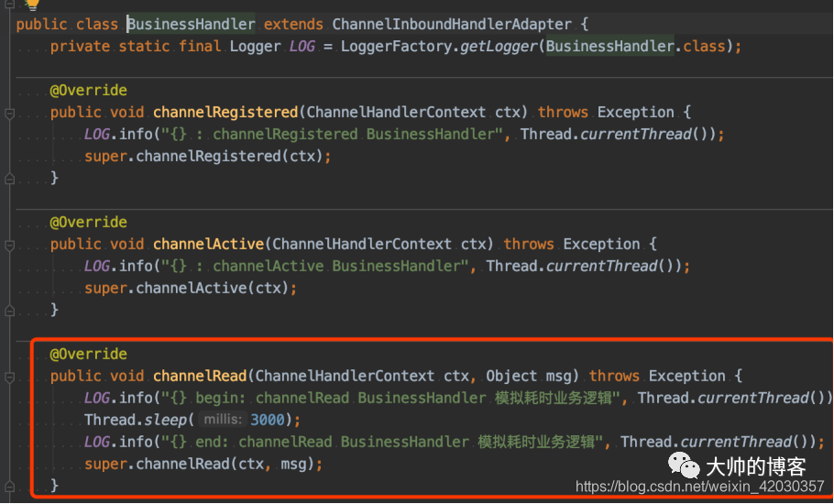The width and height of the screenshot is (834, 504).
Task: Click the "{} end: channelRead BusinessHandler" string literal
Action: click(382, 442)
